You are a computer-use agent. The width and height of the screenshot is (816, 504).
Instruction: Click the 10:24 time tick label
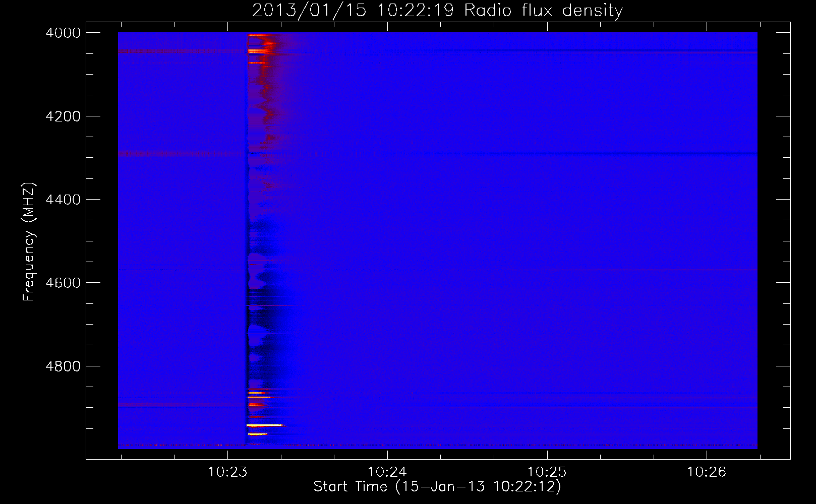pos(387,472)
